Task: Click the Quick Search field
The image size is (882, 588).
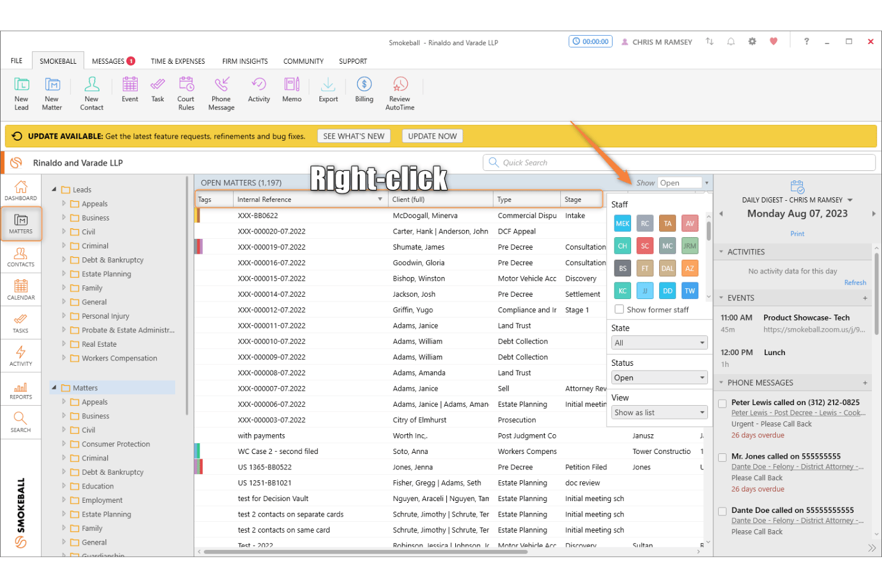Action: (679, 162)
